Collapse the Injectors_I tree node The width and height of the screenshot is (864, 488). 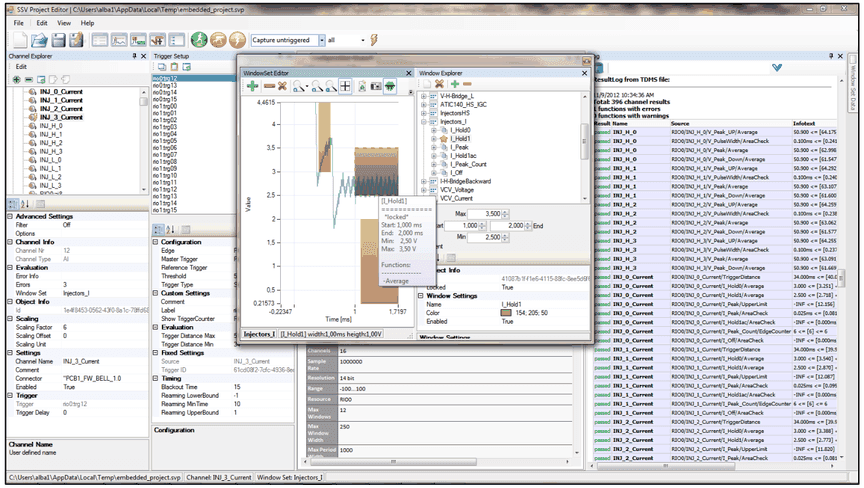click(x=423, y=122)
